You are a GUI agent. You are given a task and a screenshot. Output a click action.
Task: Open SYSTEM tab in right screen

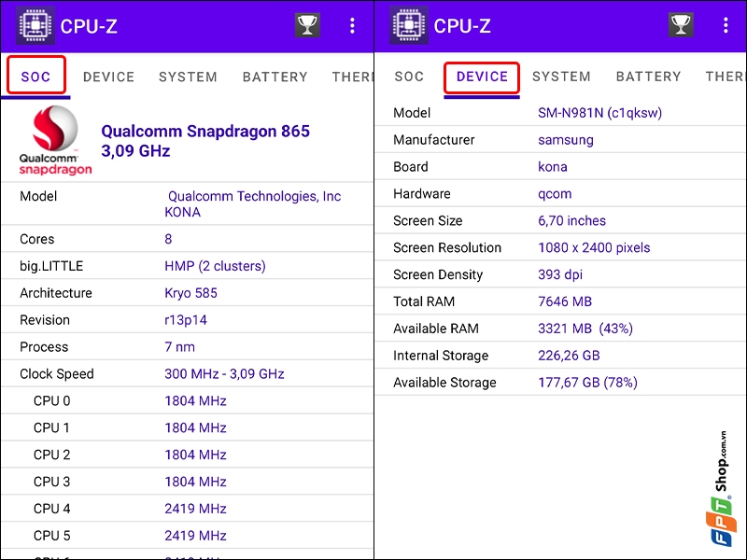[x=561, y=77]
